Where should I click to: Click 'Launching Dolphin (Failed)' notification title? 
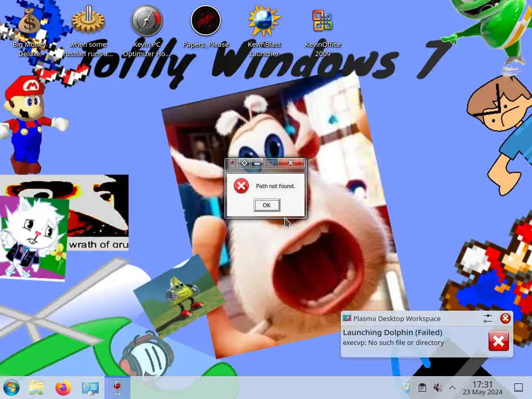coord(393,332)
